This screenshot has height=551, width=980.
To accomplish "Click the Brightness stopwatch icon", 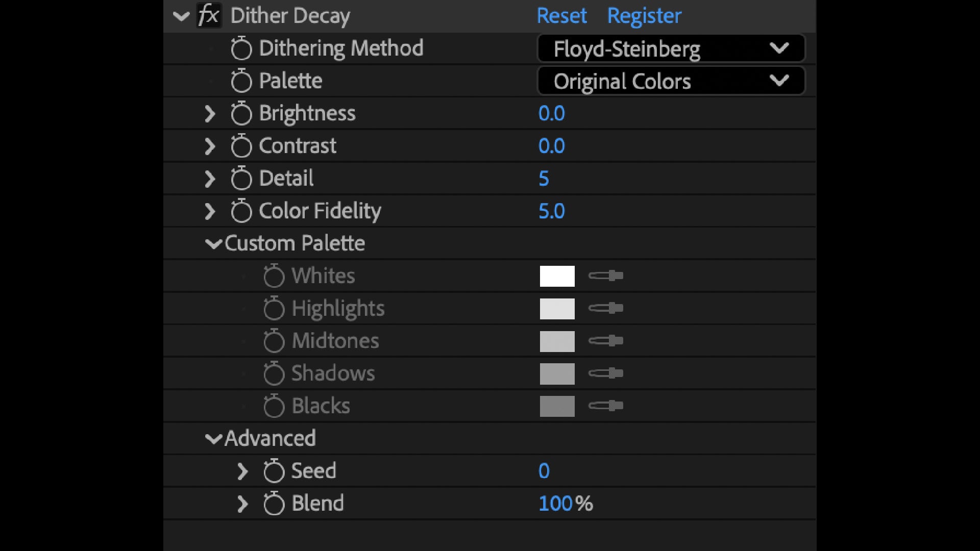I will [x=241, y=113].
